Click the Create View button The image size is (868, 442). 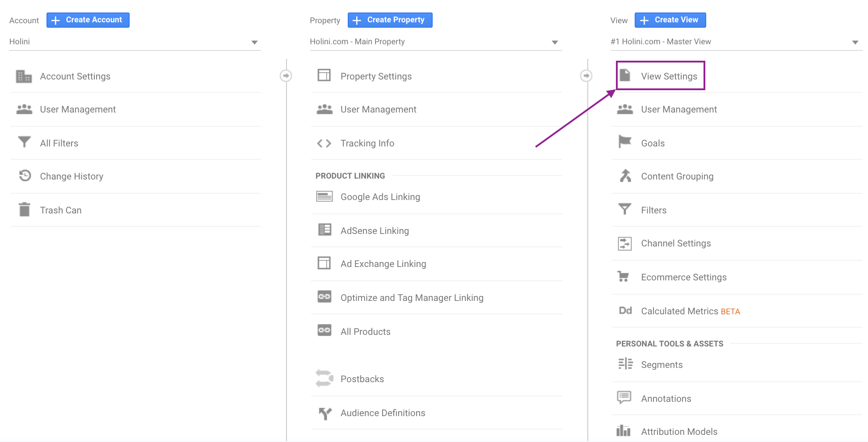click(670, 20)
